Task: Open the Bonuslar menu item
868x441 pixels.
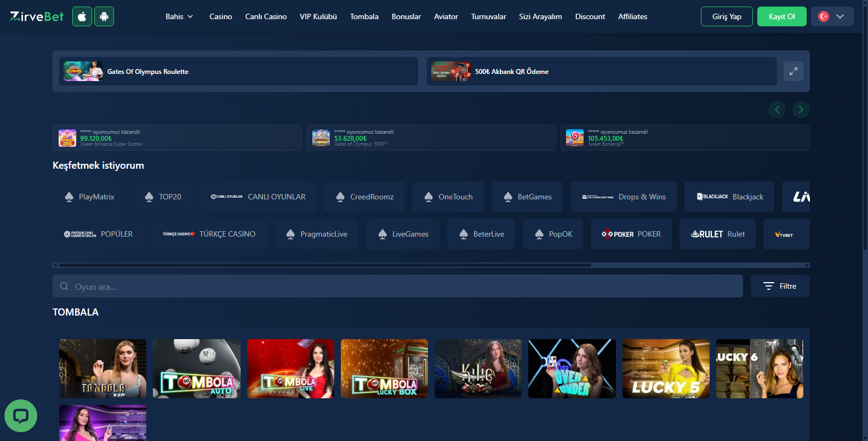Action: tap(406, 16)
